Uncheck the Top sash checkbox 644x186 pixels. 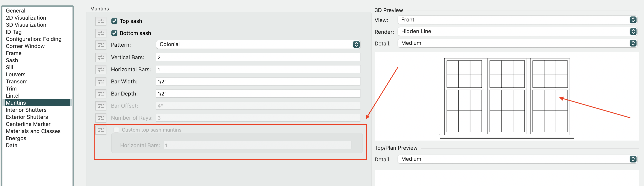114,21
